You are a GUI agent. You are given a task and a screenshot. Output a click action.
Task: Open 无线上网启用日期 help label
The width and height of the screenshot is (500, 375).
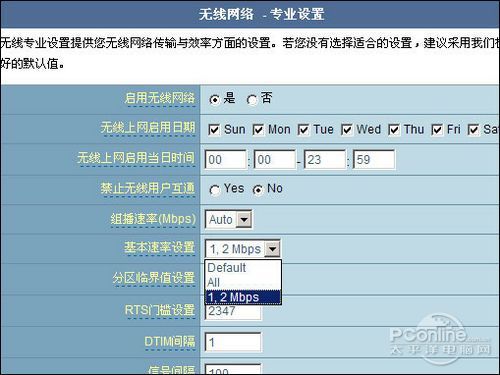(x=148, y=128)
